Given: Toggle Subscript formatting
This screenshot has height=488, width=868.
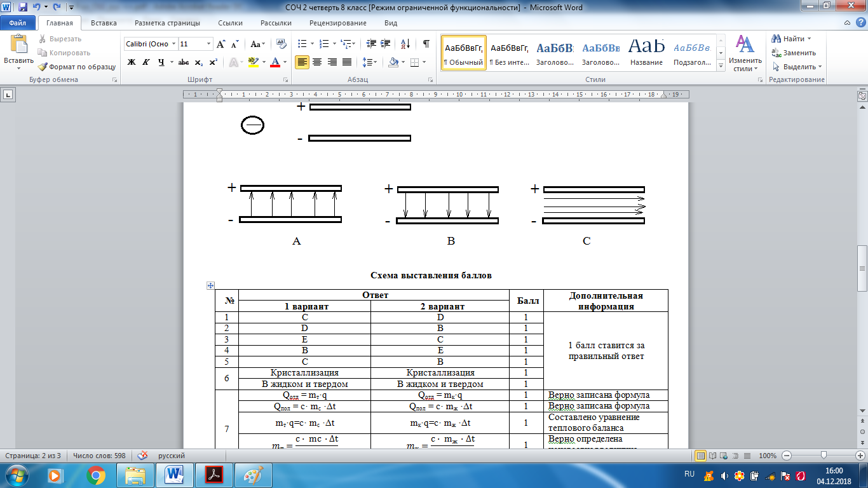Looking at the screenshot, I should tap(198, 62).
